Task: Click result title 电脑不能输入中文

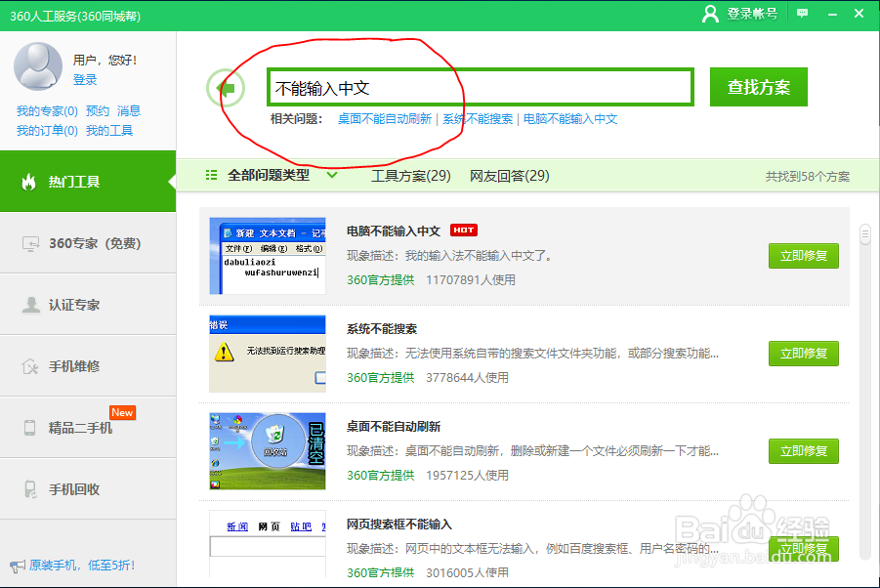Action: 394,231
